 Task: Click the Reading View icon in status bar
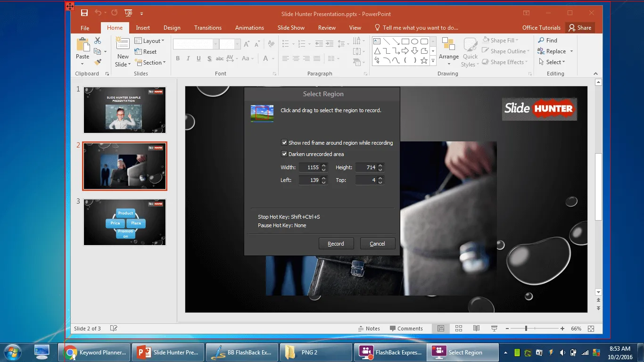coord(476,329)
